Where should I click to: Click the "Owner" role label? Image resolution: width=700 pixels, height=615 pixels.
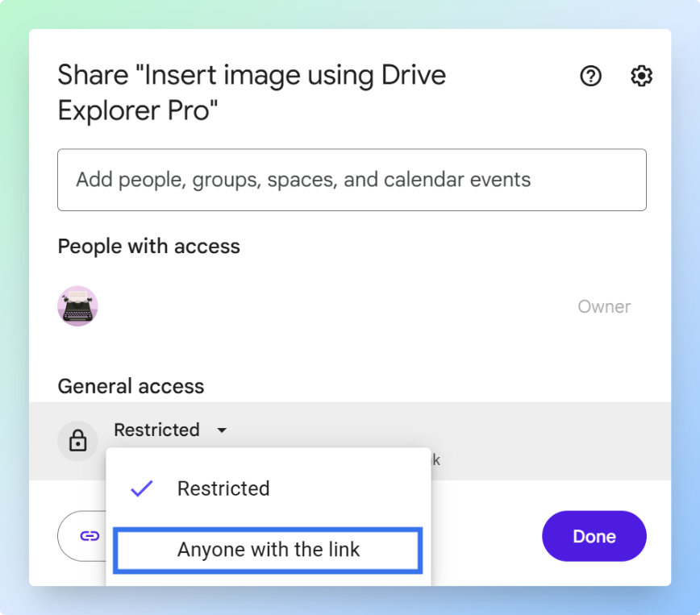pyautogui.click(x=604, y=306)
